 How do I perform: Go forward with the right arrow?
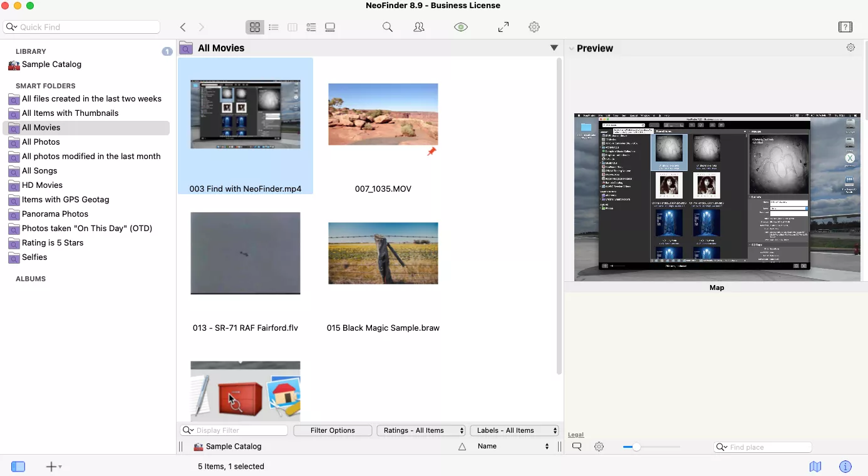(201, 27)
